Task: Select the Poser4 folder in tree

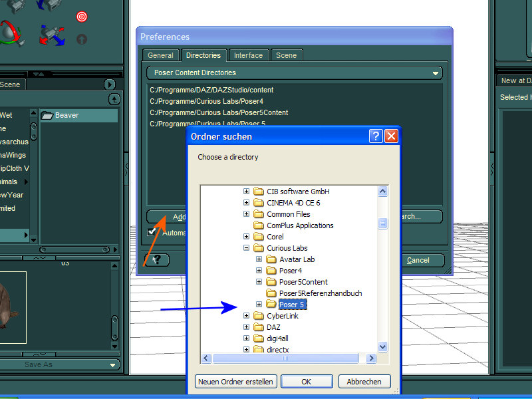Action: click(x=284, y=271)
